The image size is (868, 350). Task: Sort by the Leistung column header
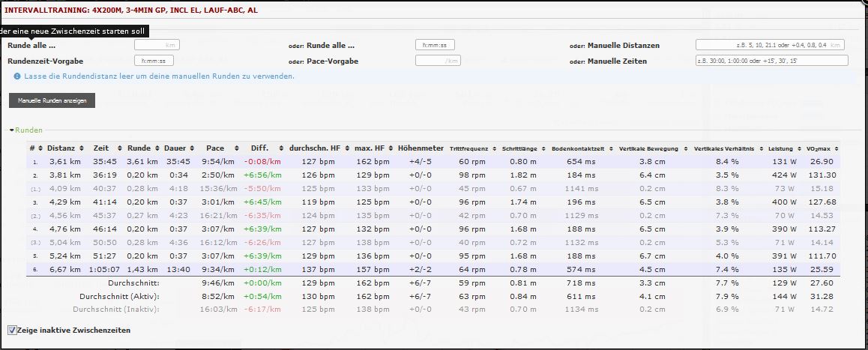coord(780,148)
